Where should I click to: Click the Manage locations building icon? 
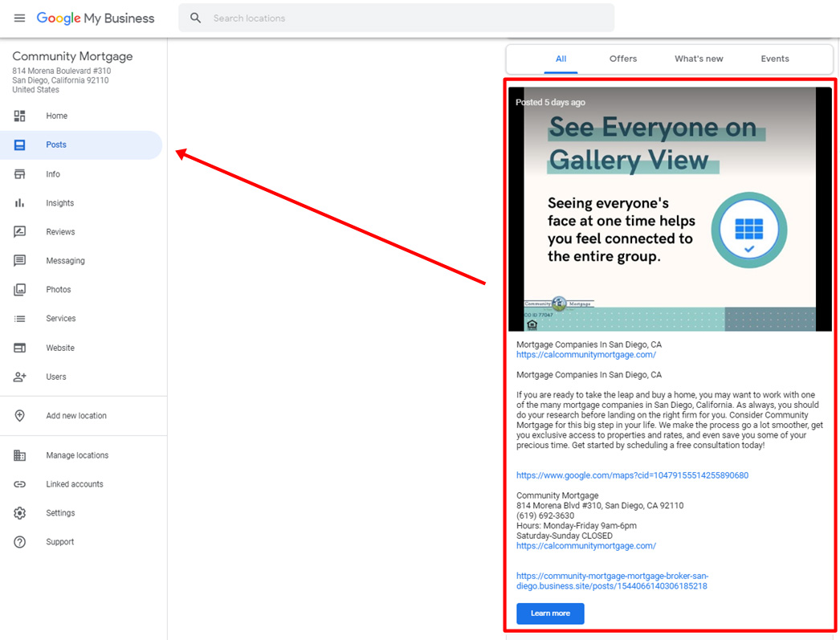(x=20, y=455)
